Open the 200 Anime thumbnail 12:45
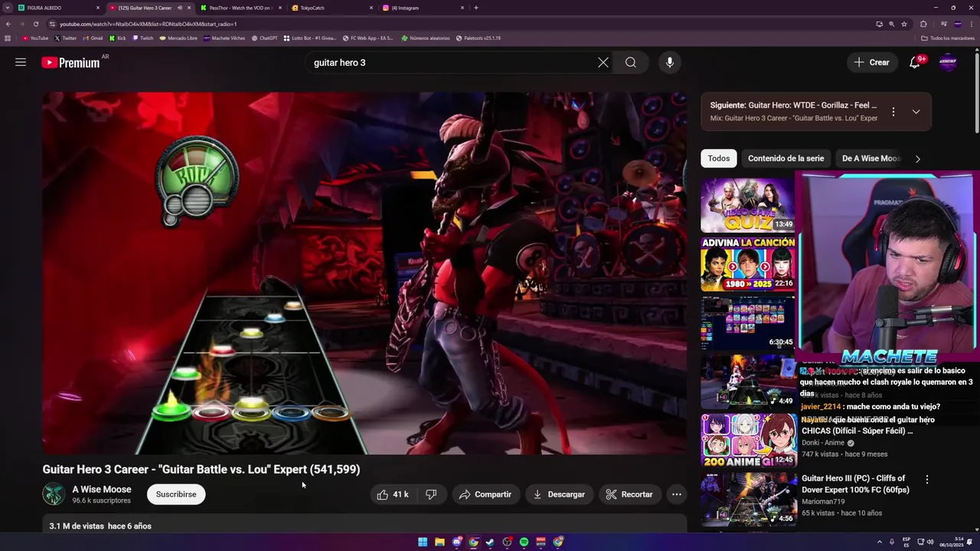Screen dimensions: 980x551 [x=748, y=440]
